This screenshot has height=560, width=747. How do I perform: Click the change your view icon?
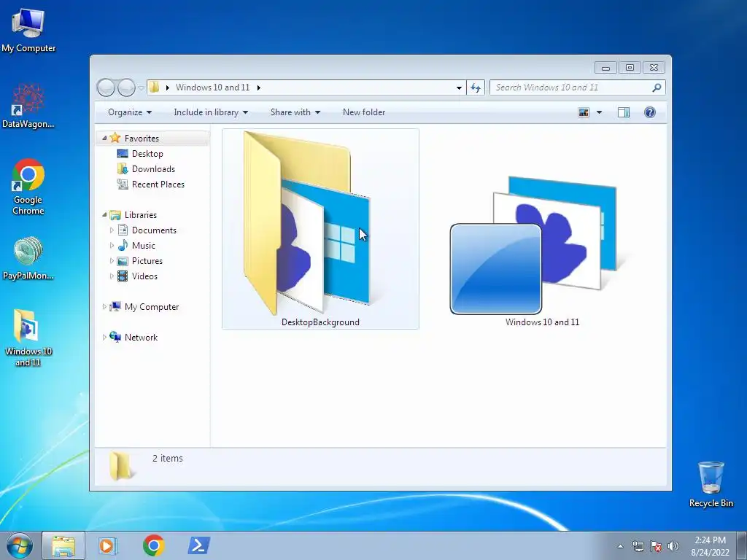tap(584, 112)
